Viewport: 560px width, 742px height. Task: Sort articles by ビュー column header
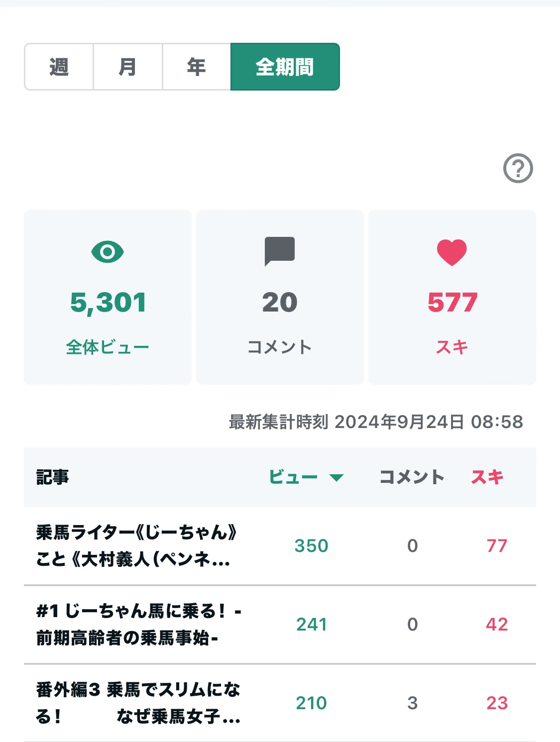[x=293, y=477]
